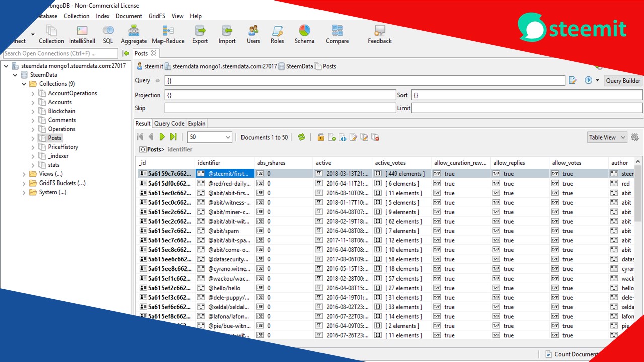
Task: Refresh the query results
Action: [x=301, y=137]
